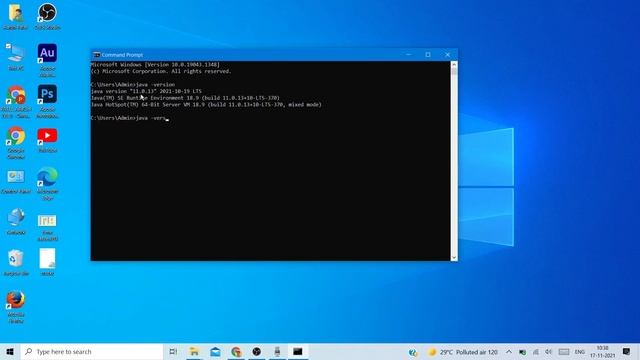Click the Windows Start button
This screenshot has height=360, width=640.
10,351
